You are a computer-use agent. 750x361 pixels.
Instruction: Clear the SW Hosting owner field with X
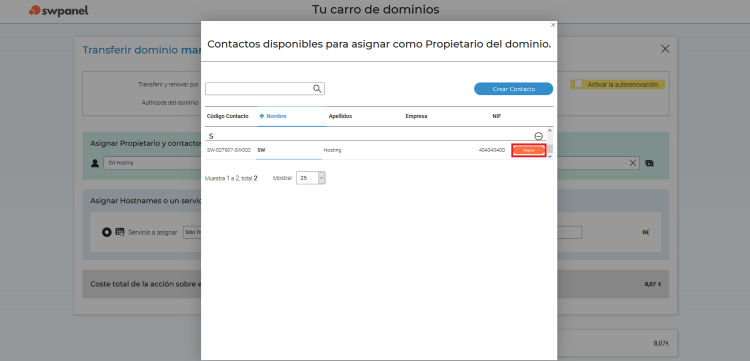632,163
